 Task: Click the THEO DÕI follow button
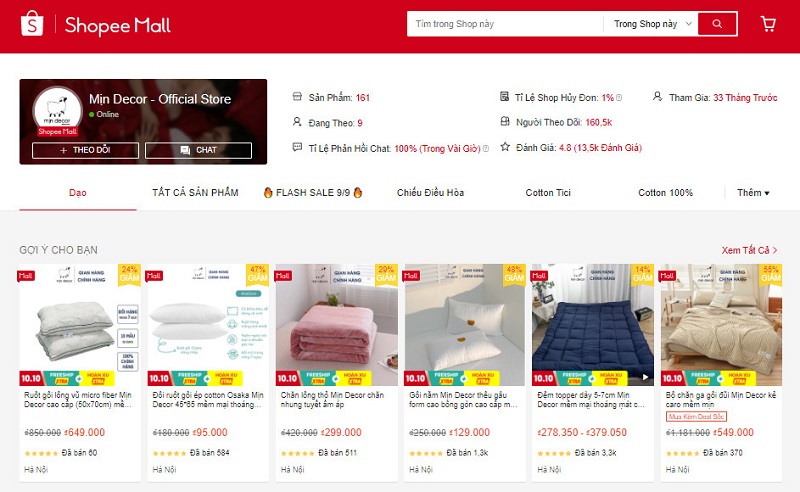pyautogui.click(x=85, y=150)
